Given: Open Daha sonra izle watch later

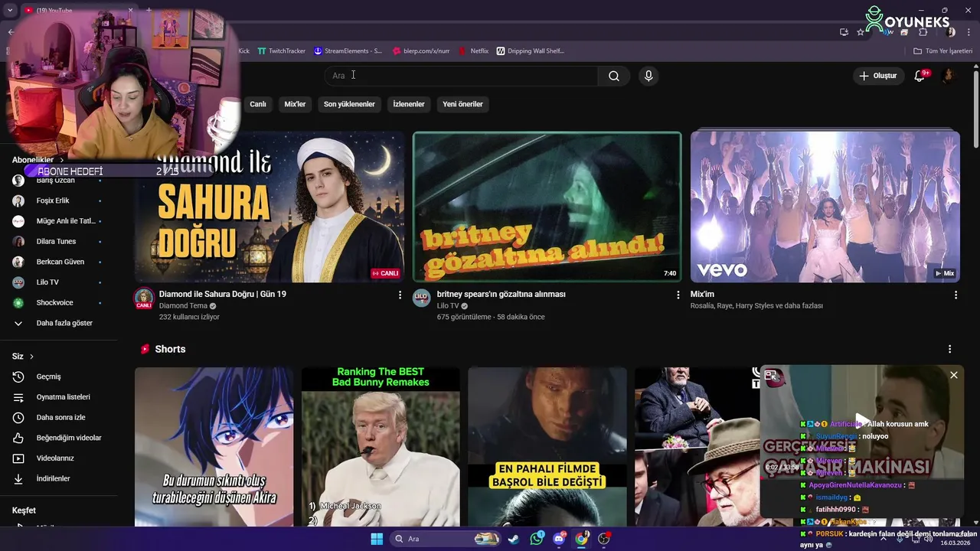Looking at the screenshot, I should (57, 417).
